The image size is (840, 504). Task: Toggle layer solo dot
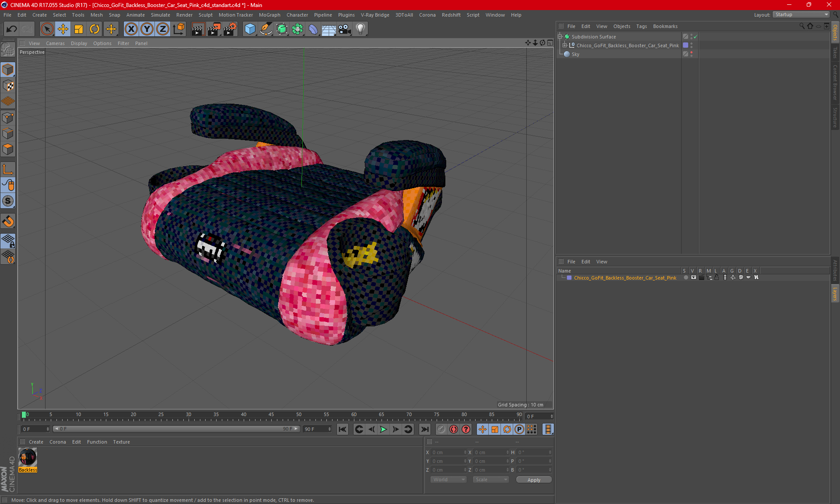686,277
